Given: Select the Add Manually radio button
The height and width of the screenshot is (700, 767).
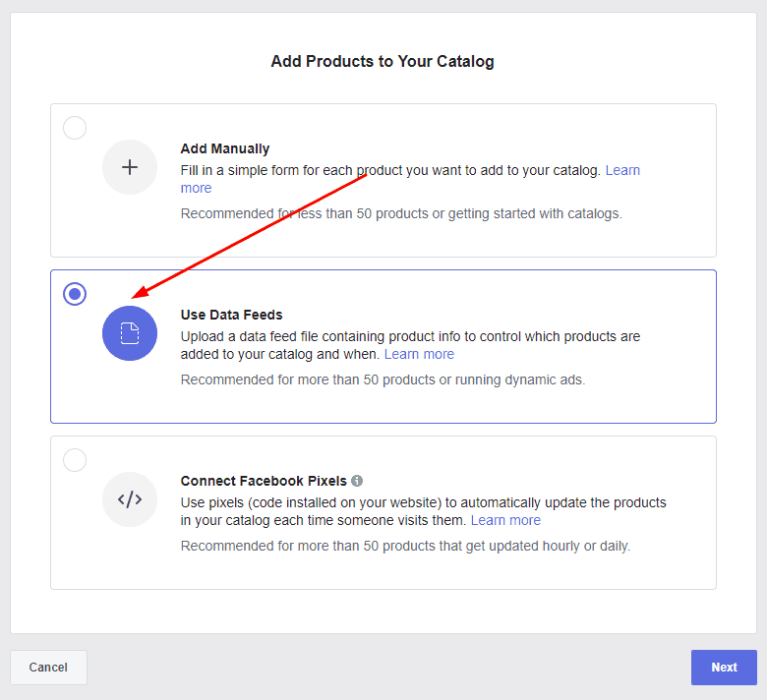Looking at the screenshot, I should [75, 128].
